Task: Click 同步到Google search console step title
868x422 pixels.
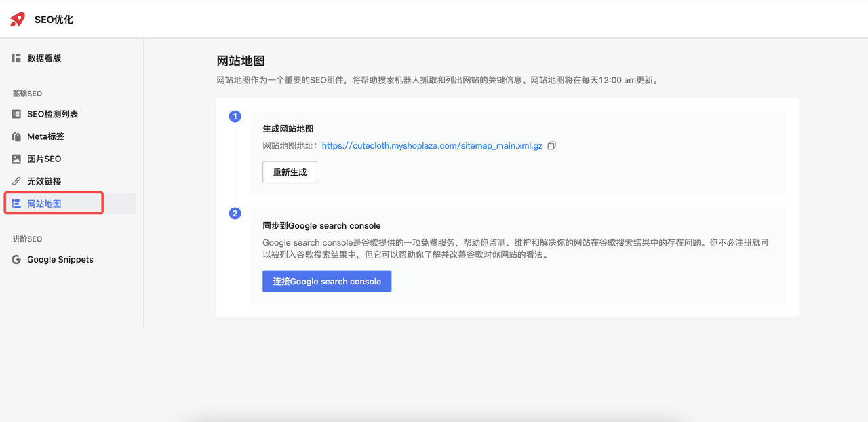Action: coord(321,225)
